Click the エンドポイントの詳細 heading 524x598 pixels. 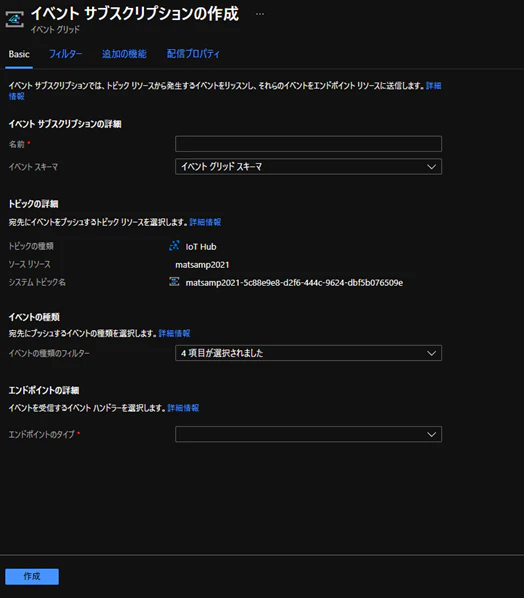44,390
